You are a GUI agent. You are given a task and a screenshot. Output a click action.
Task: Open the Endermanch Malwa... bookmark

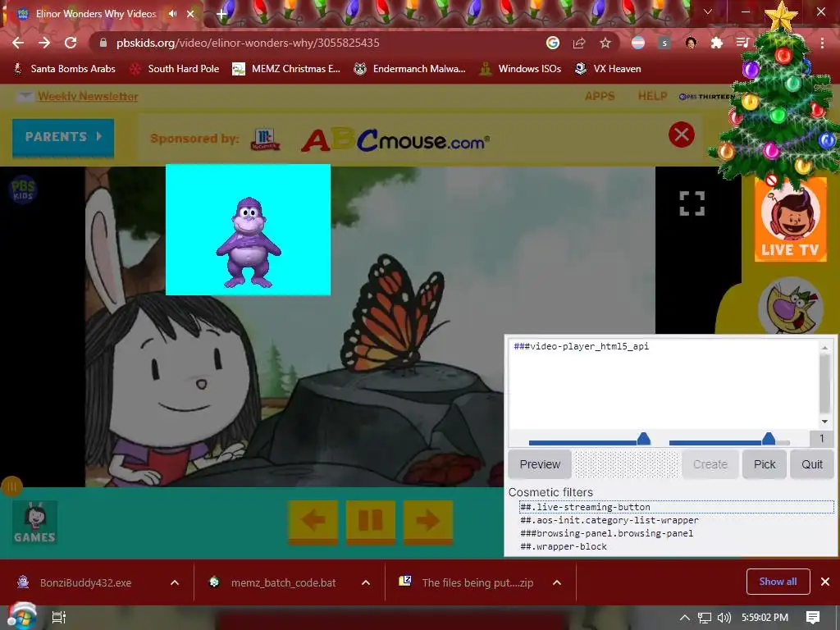coord(410,69)
